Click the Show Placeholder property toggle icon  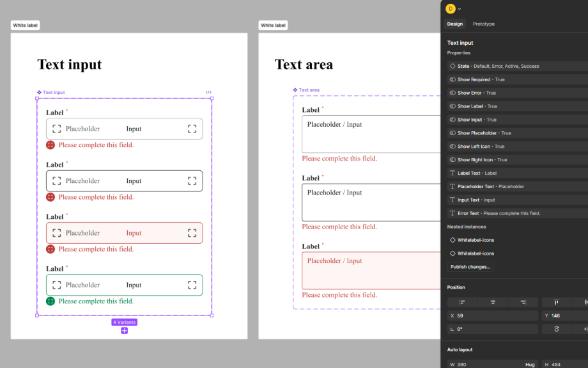pos(453,133)
